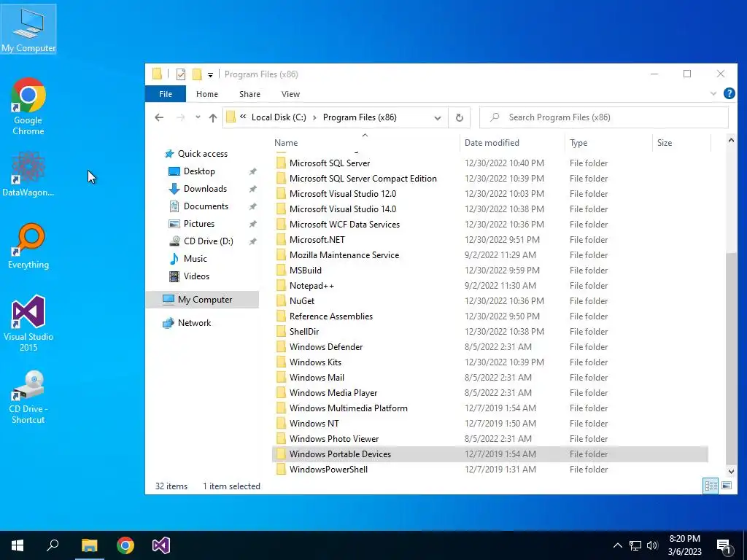Open Windows Start menu

click(18, 545)
